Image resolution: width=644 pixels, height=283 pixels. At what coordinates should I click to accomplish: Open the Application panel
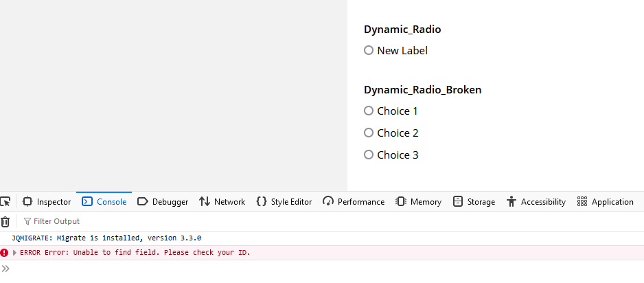pos(605,202)
